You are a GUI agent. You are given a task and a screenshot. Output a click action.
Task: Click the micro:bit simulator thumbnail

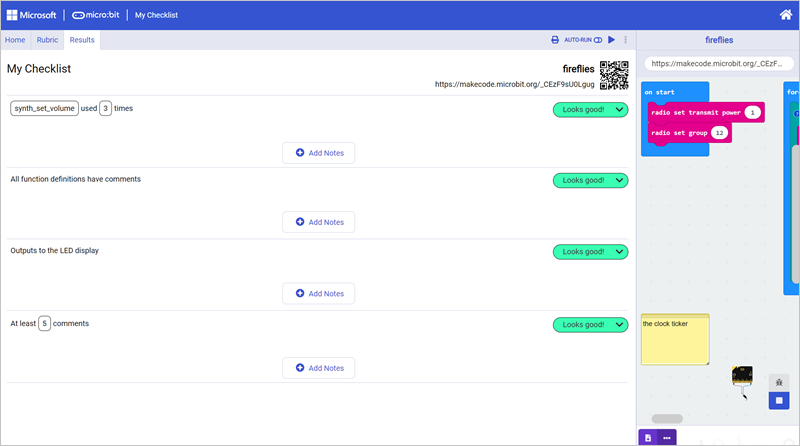(742, 376)
